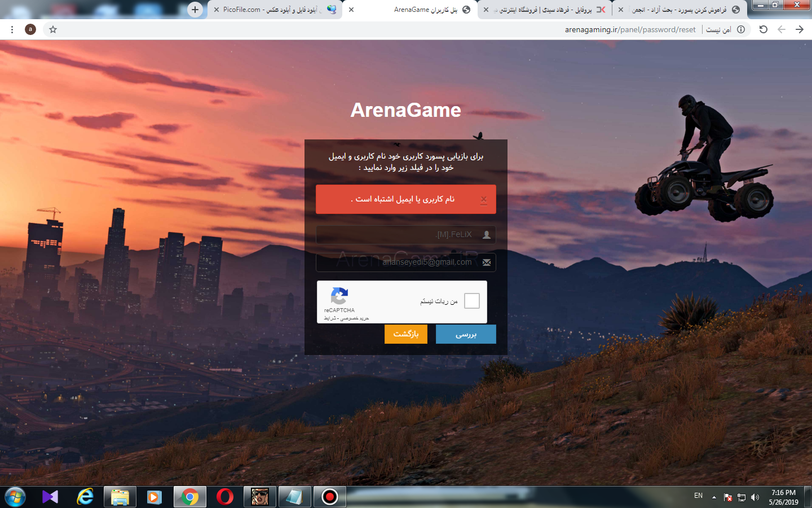Open the media player taskbar icon
This screenshot has height=508, width=812.
pos(155,497)
